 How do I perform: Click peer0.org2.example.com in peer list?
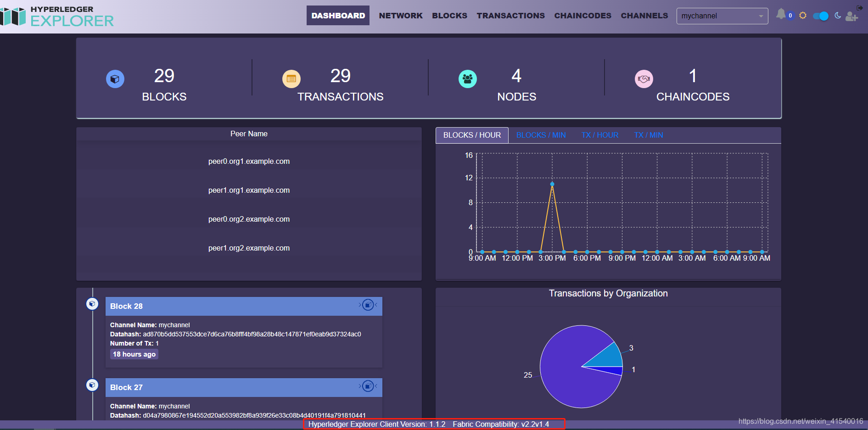click(x=249, y=219)
